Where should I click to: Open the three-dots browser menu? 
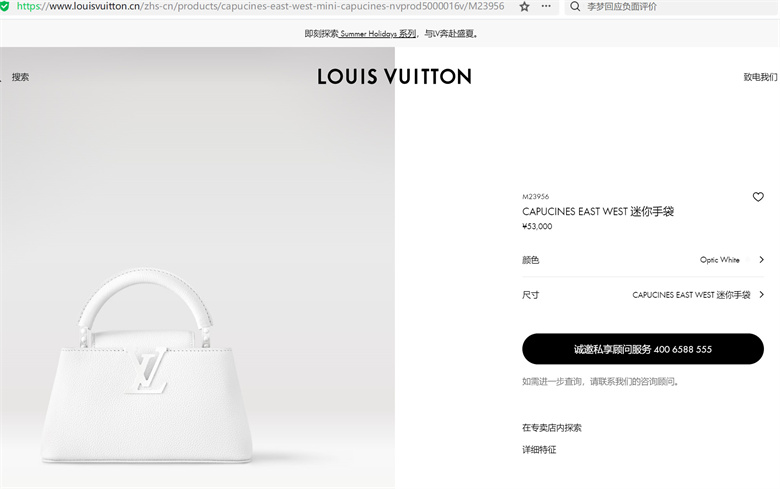click(x=546, y=6)
